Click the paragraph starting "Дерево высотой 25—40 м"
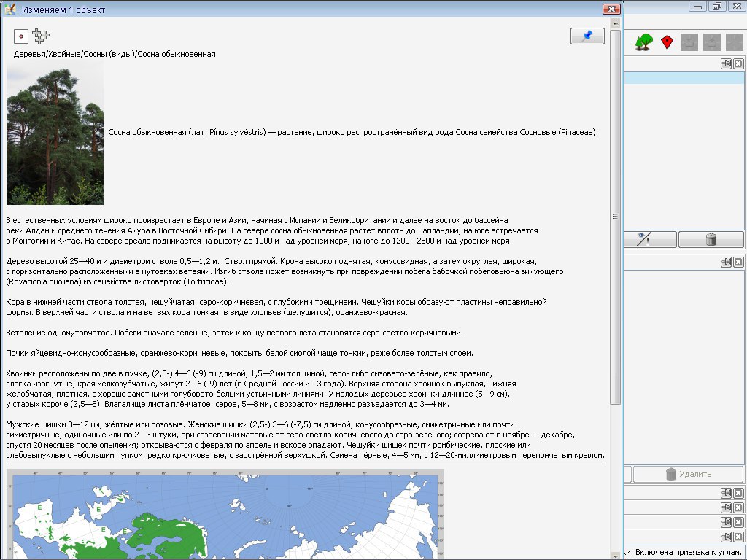 pyautogui.click(x=285, y=271)
